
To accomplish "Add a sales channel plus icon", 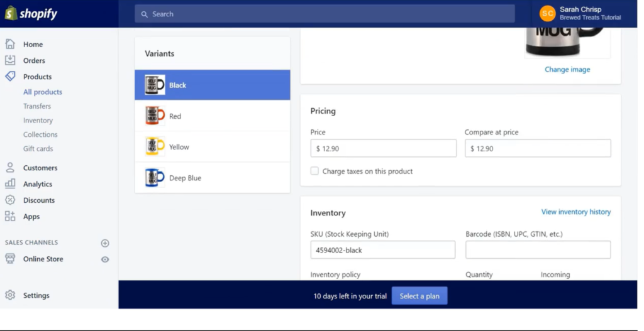I will click(105, 243).
